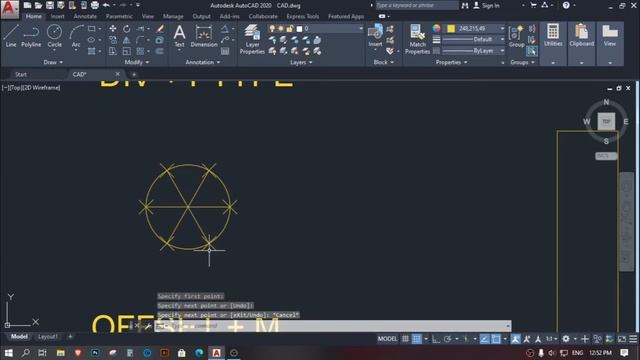
Task: Open the View ribbon tab
Action: coord(148,16)
